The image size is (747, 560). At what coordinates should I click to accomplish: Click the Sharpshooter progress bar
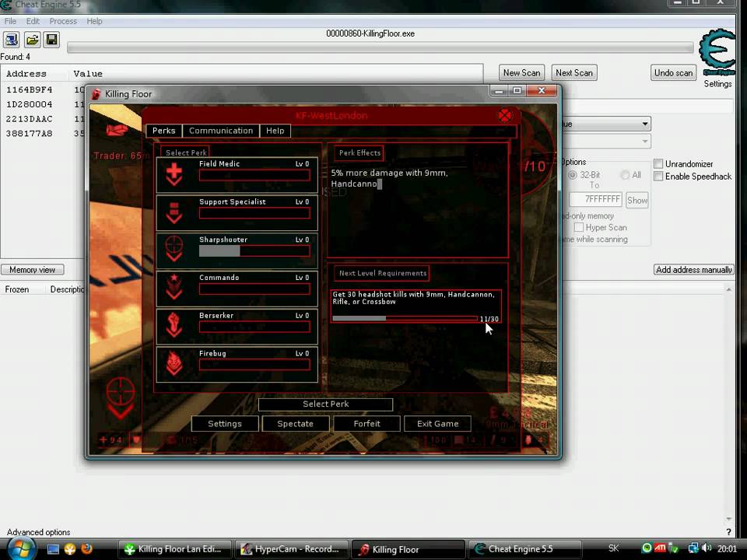tap(254, 251)
